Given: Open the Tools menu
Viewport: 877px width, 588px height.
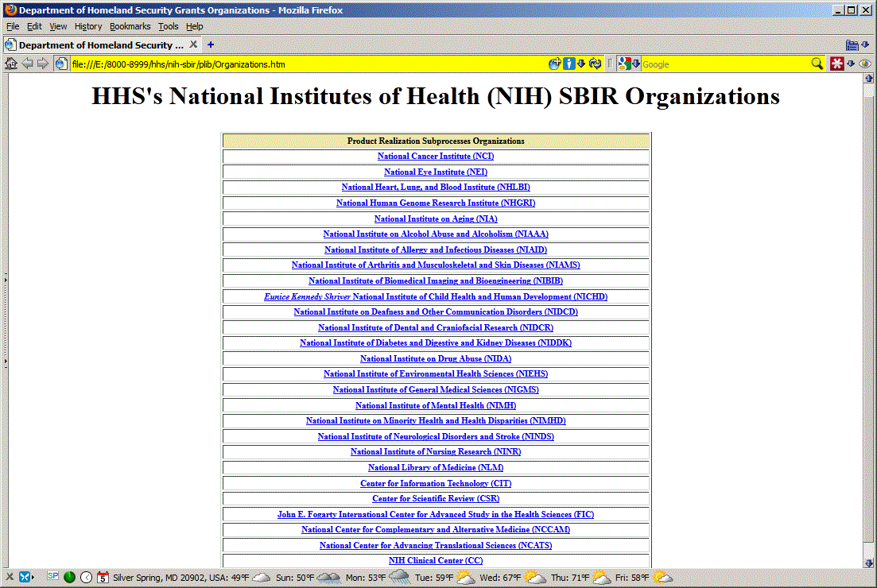Looking at the screenshot, I should pos(168,26).
